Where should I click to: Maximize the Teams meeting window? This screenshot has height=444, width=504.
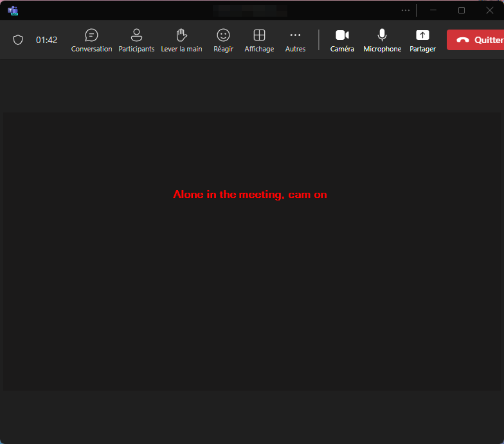click(x=462, y=10)
